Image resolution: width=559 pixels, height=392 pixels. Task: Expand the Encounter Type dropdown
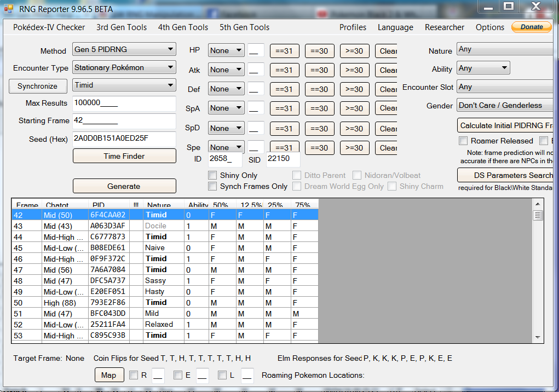pos(124,67)
